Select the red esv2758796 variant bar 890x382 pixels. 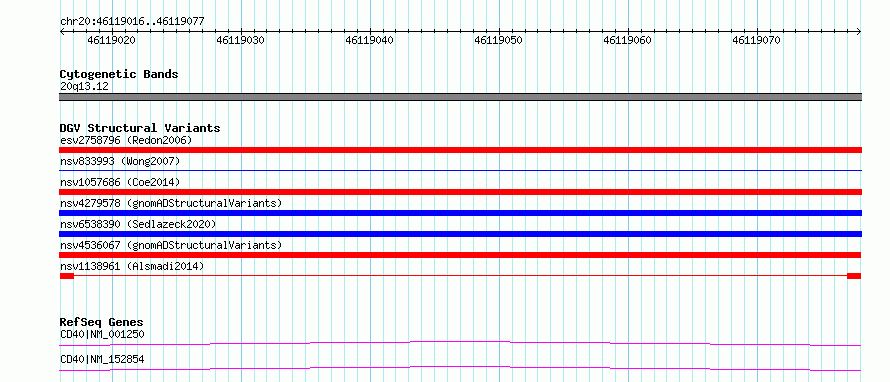[x=460, y=150]
